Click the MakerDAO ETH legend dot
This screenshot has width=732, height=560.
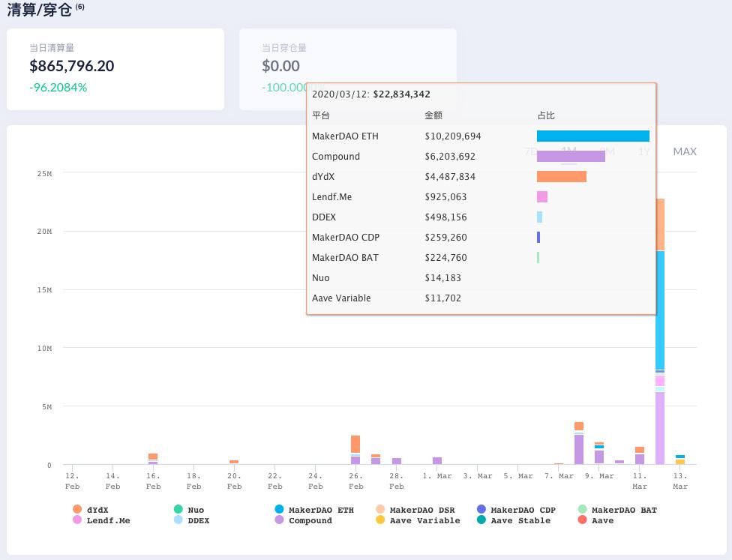279,510
